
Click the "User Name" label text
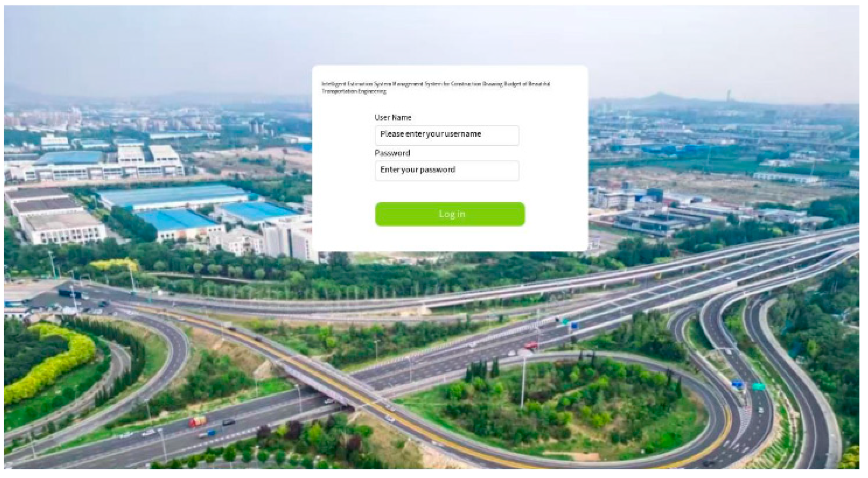tap(393, 117)
